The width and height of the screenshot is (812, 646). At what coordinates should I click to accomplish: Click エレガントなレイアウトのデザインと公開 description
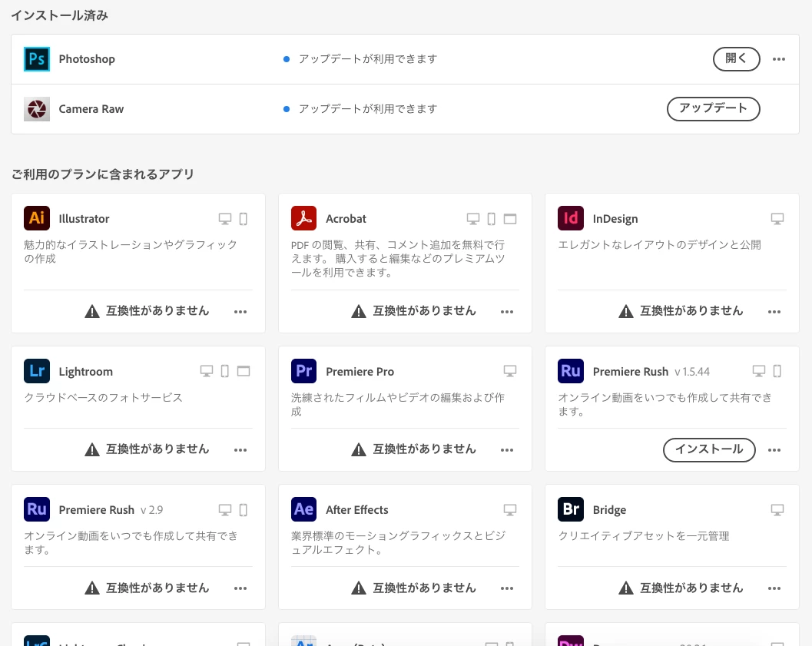[x=659, y=244]
